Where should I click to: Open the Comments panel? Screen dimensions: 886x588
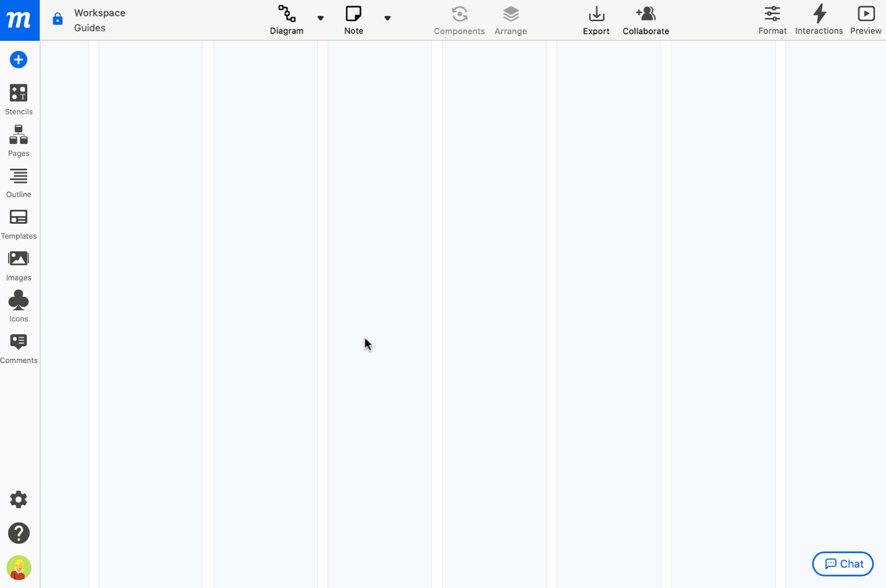pos(19,347)
